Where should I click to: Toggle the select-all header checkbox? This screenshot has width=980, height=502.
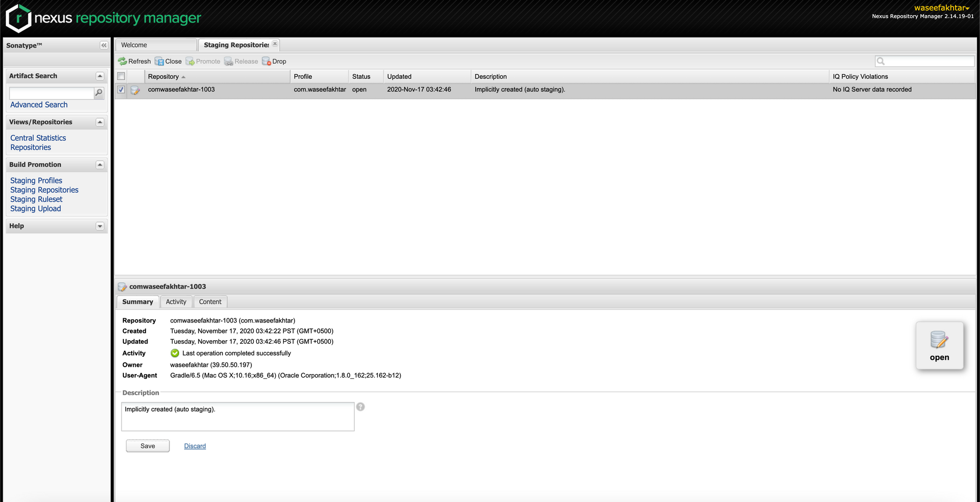click(121, 76)
